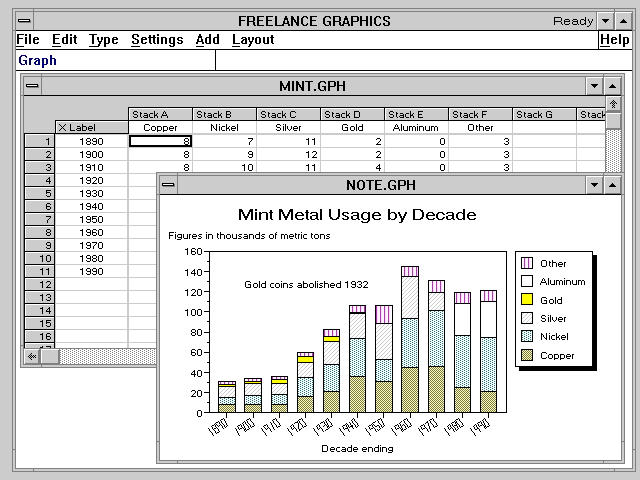This screenshot has height=480, width=640.
Task: Click the Copper legend cell
Action: (x=160, y=127)
